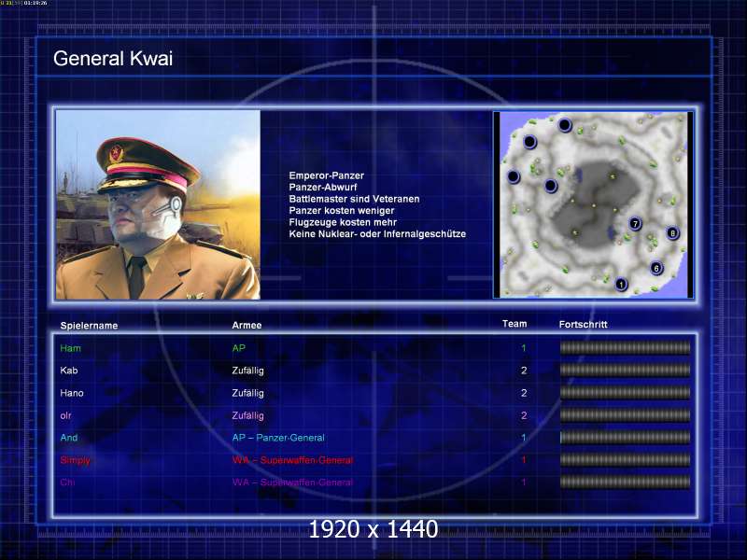Click olr's team number

[524, 415]
